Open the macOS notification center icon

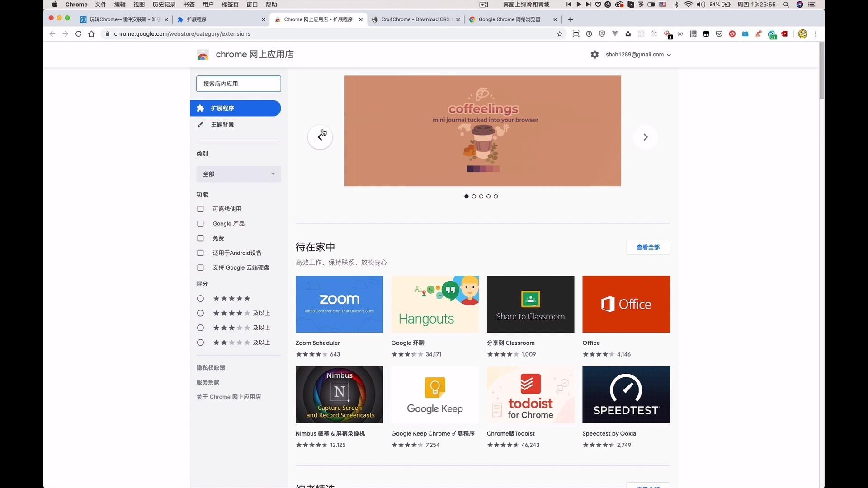(x=812, y=5)
